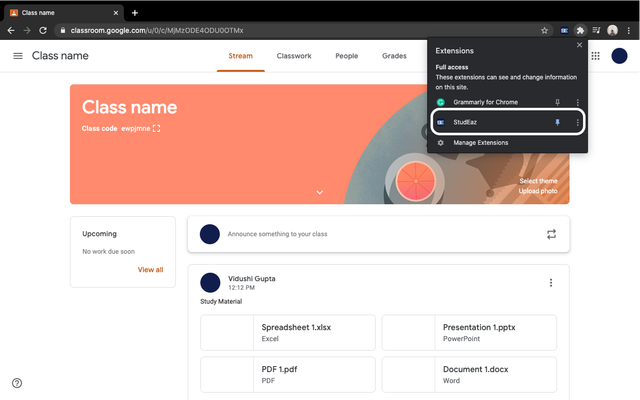
Task: Click Upload photo on the banner
Action: click(538, 191)
